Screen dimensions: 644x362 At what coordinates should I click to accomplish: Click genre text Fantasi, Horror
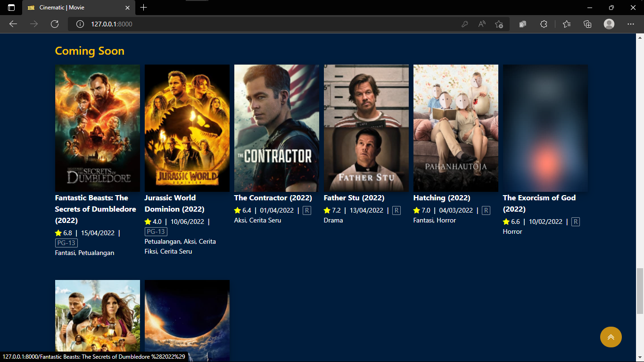[435, 220]
